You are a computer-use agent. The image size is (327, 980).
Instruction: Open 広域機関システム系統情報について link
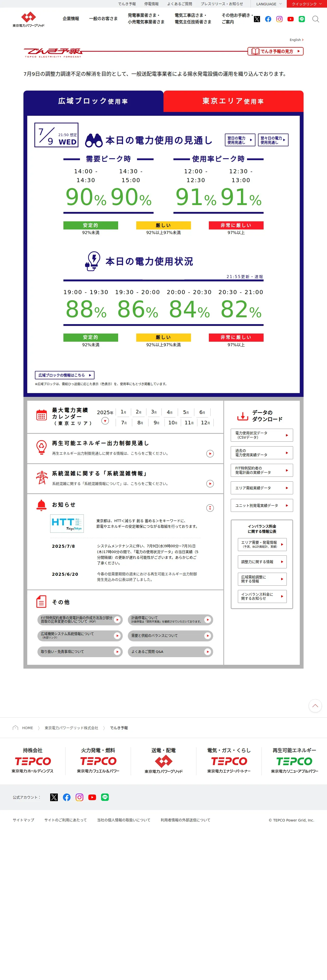tap(80, 636)
